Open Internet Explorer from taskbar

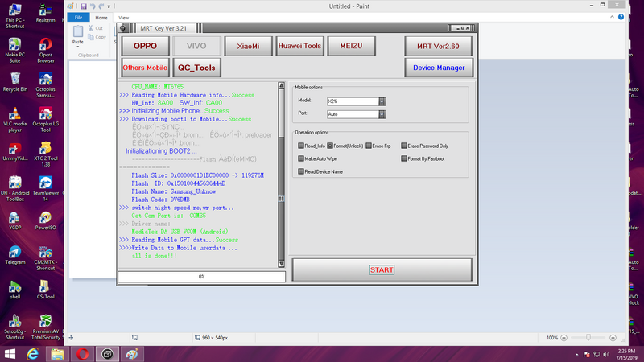tap(32, 354)
